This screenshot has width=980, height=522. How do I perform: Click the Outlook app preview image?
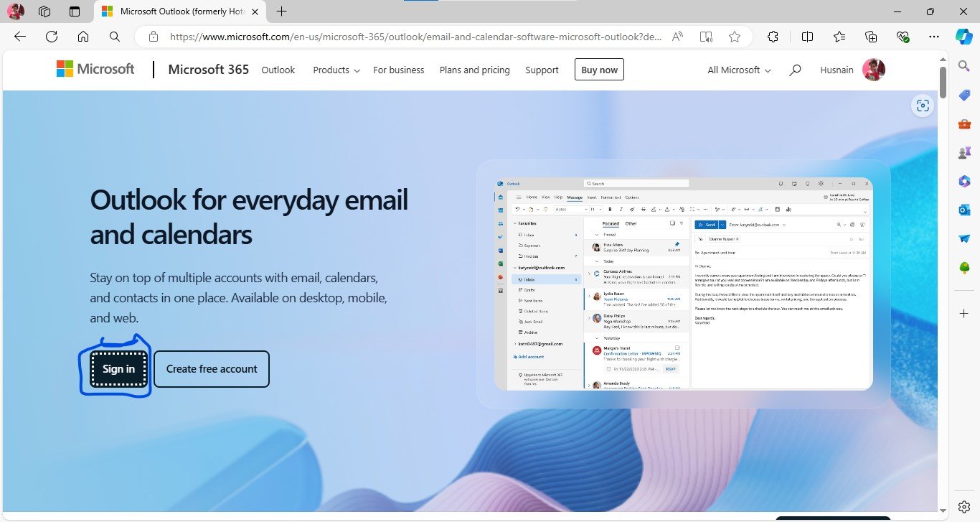(x=684, y=284)
